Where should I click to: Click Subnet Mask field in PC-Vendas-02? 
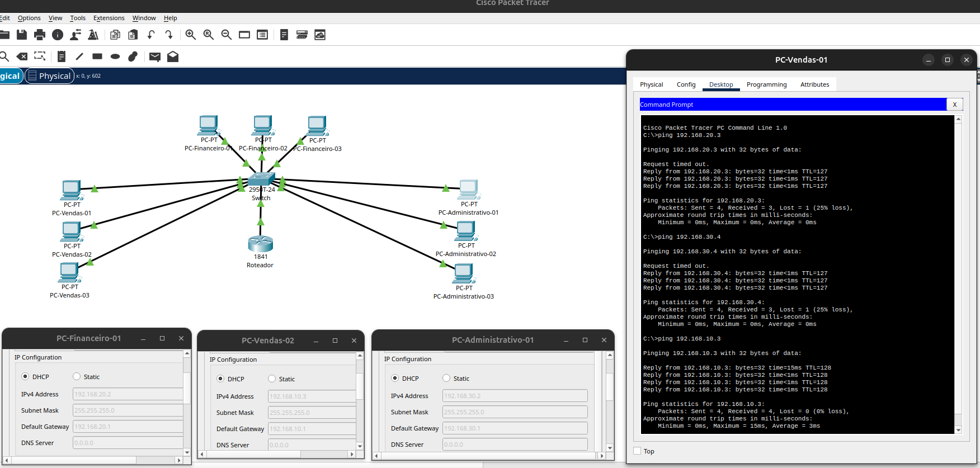tap(312, 412)
